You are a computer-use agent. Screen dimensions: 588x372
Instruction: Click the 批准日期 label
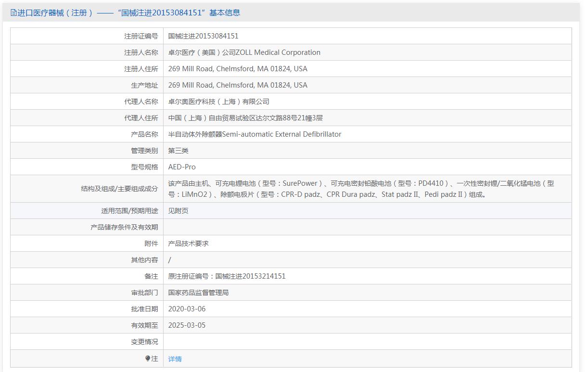pos(144,309)
